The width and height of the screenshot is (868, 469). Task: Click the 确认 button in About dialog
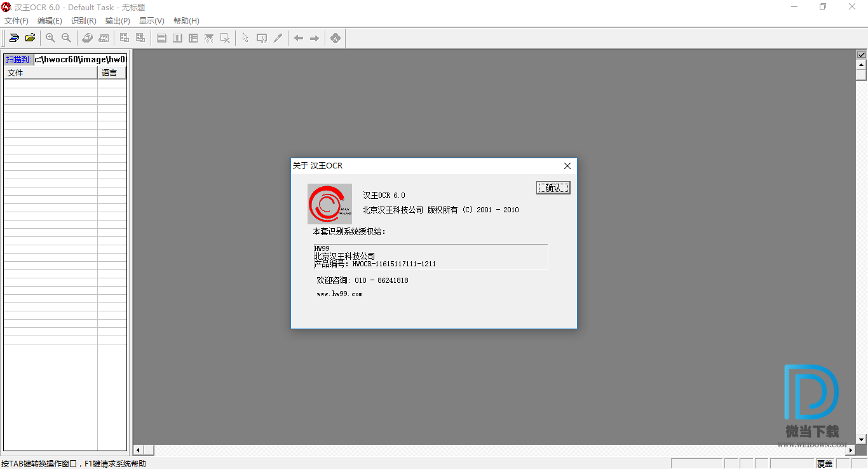pos(553,188)
